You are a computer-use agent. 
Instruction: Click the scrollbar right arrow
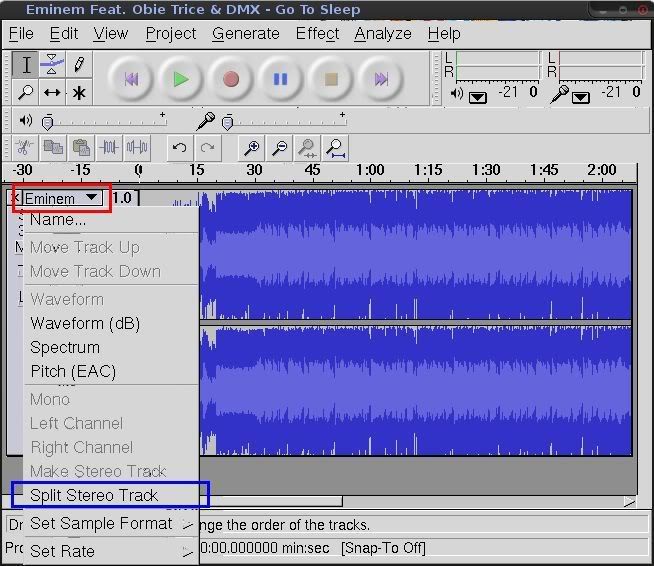[x=629, y=501]
